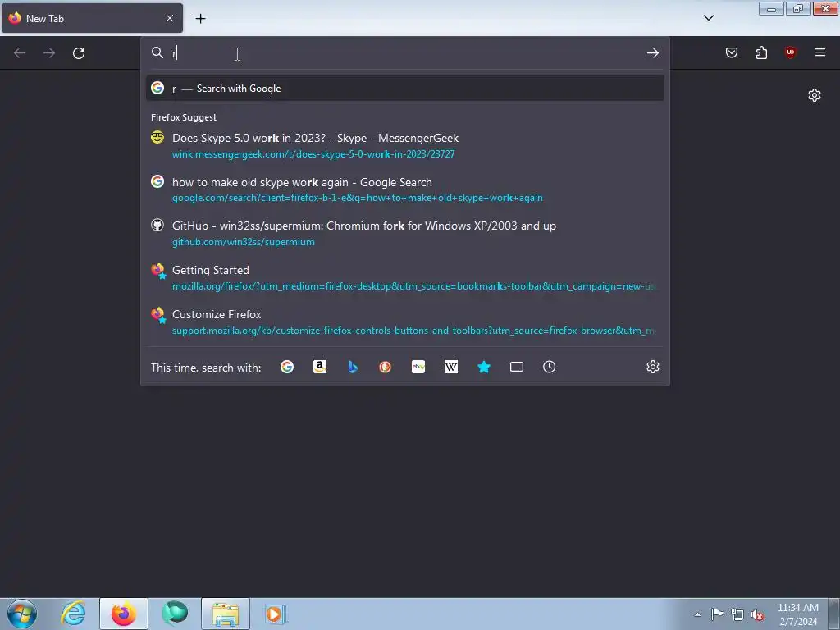This screenshot has height=630, width=840.
Task: Open a new tab with the plus button
Action: tap(200, 19)
